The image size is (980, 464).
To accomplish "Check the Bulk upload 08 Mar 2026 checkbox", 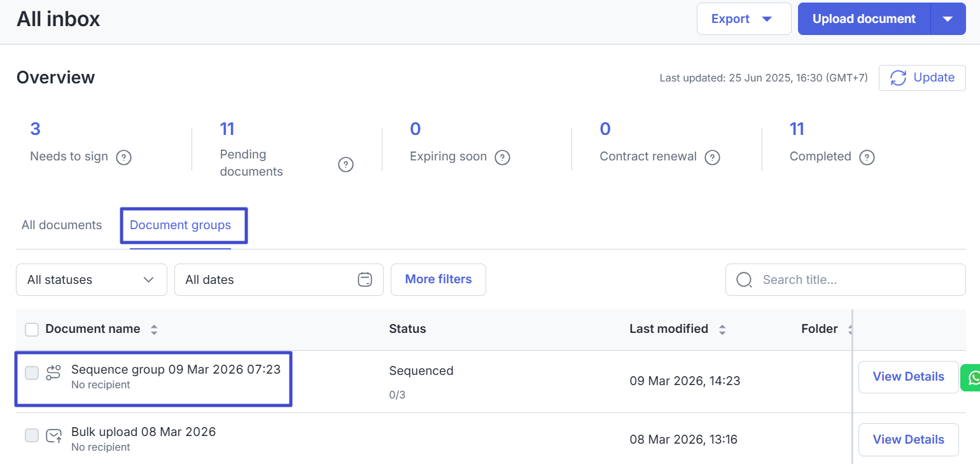I will click(x=32, y=435).
